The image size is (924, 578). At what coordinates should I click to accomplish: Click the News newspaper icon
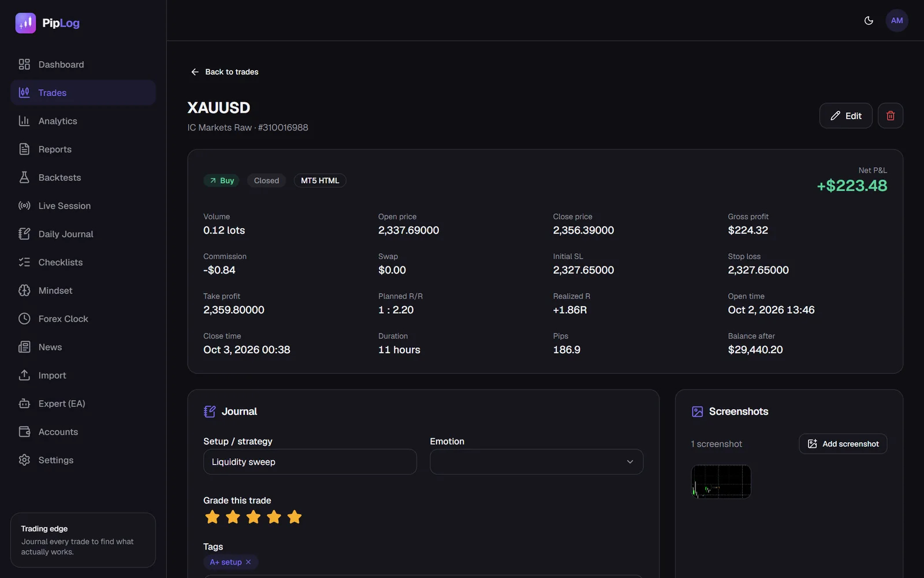click(24, 347)
